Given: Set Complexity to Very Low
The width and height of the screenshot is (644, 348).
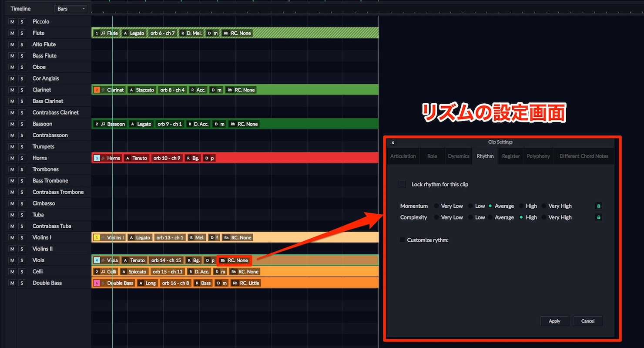Looking at the screenshot, I should click(436, 217).
